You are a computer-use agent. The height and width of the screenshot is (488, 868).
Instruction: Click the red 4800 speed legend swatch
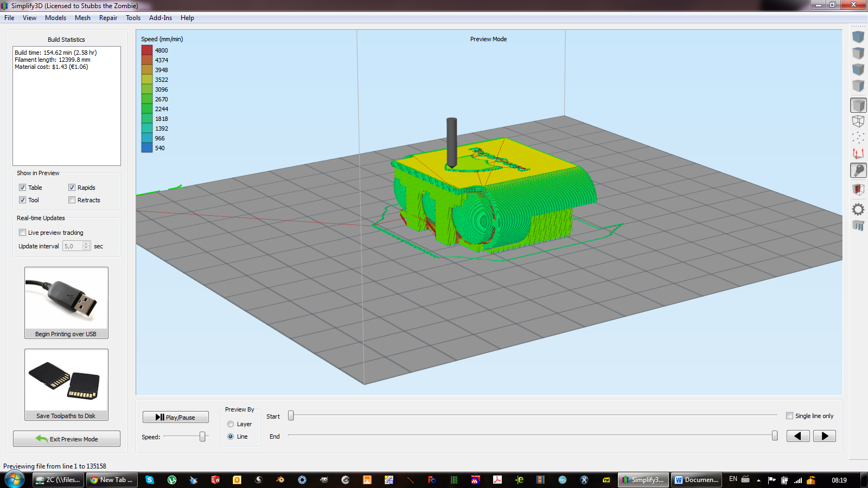147,50
